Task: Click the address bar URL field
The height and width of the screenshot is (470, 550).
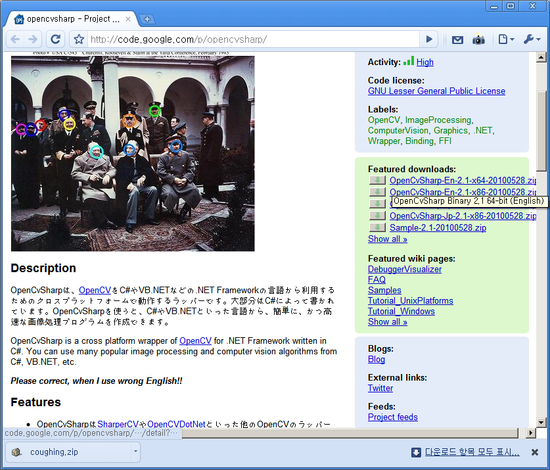Action: point(253,39)
